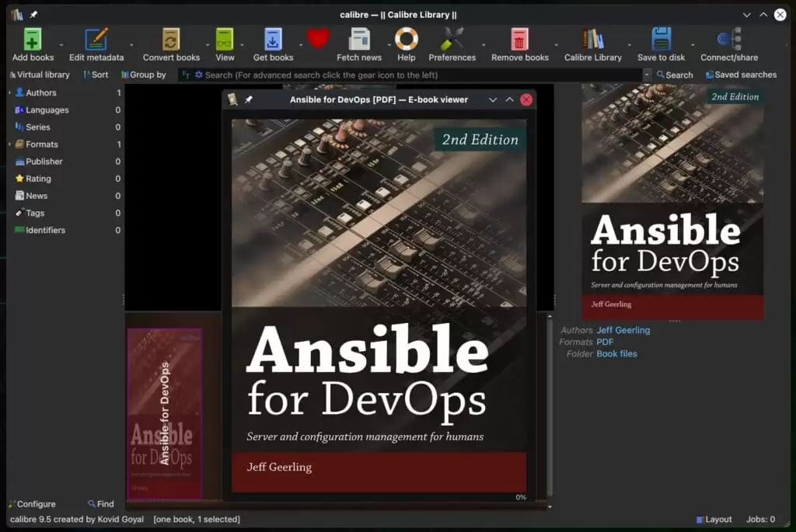The height and width of the screenshot is (532, 796).
Task: Open the Connect/share tool
Action: point(728,40)
